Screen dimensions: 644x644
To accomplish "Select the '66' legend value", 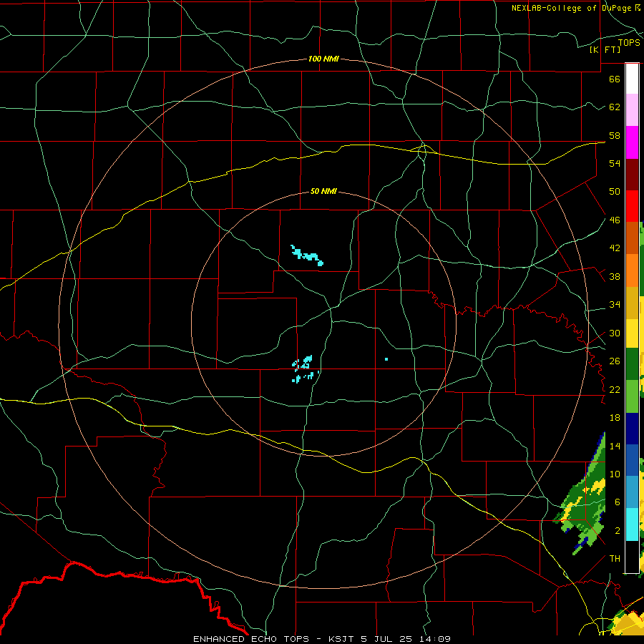I will (615, 79).
